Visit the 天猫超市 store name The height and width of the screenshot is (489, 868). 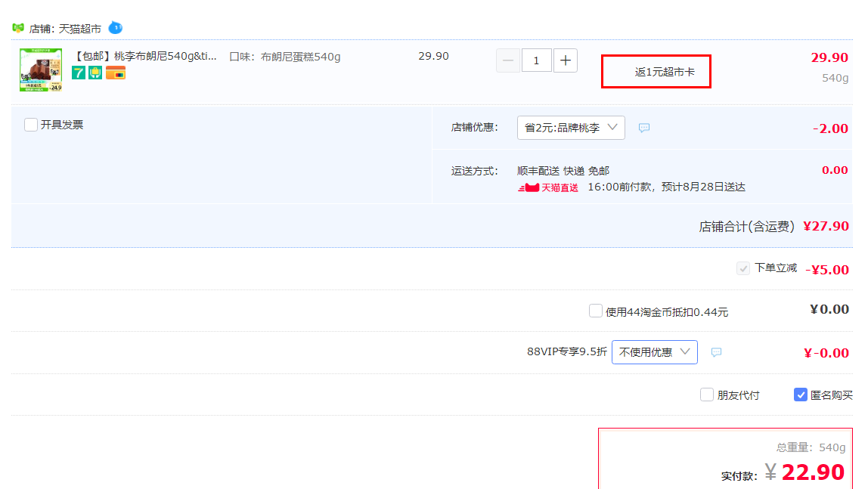80,28
